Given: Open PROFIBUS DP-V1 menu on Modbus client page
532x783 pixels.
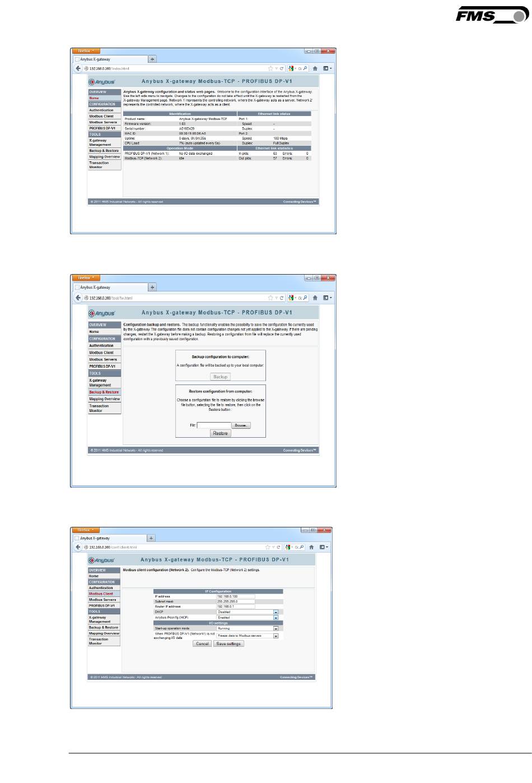Looking at the screenshot, I should click(104, 605).
